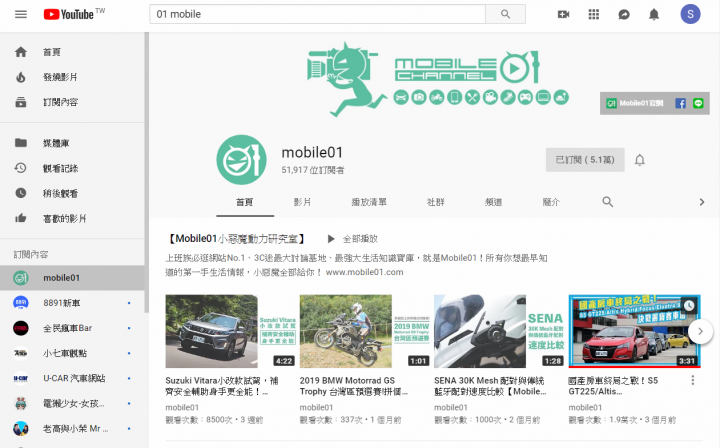Viewport: 720px width, 448px height.
Task: Open the notifications bell in top bar
Action: coord(654,15)
